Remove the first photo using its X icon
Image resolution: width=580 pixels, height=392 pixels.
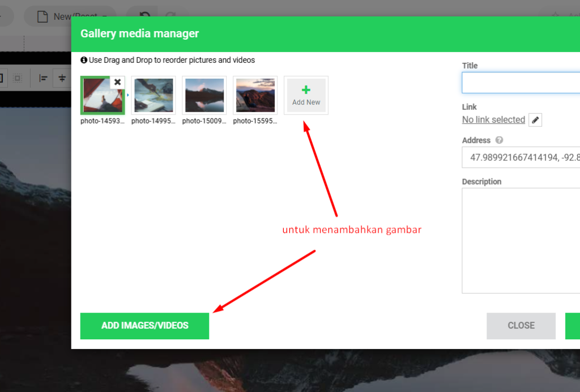[117, 82]
